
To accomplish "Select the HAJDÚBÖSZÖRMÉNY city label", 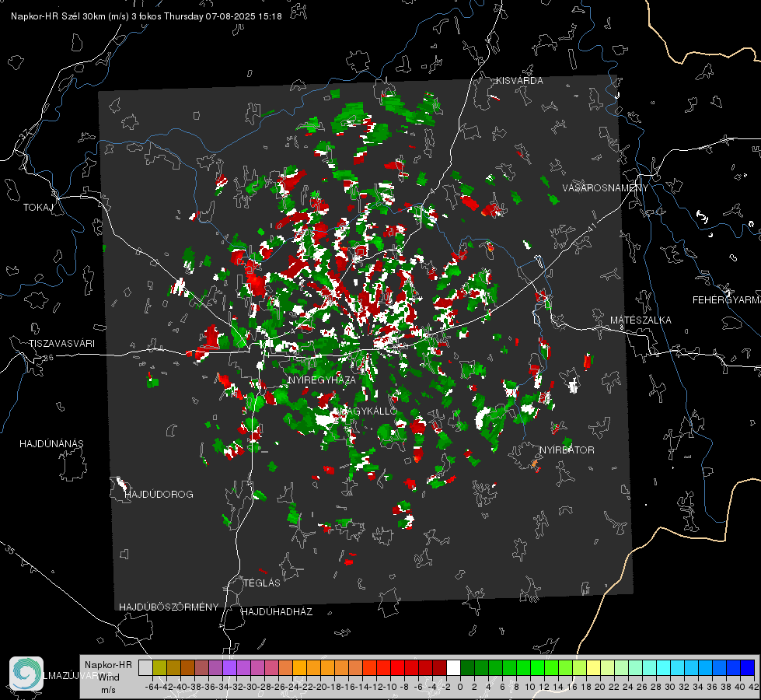I will click(169, 607).
